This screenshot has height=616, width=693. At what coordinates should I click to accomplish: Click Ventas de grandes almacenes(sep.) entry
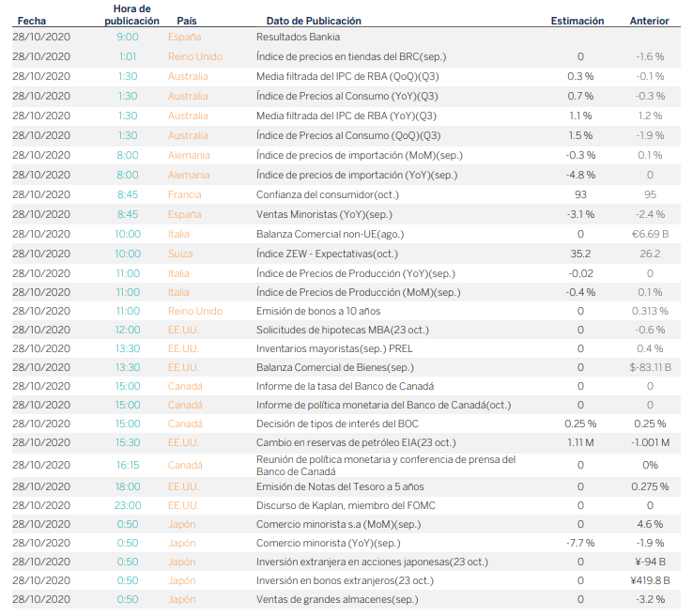tap(337, 599)
